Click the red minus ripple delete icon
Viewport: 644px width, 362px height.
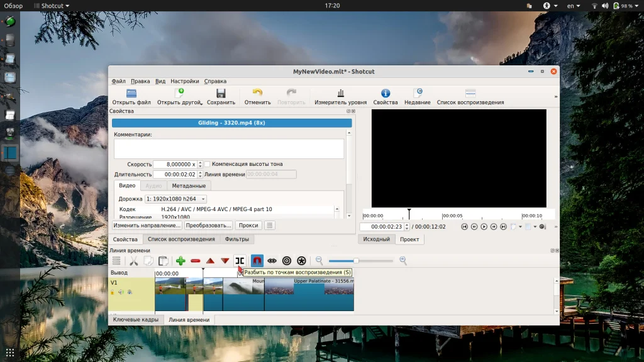coord(196,261)
